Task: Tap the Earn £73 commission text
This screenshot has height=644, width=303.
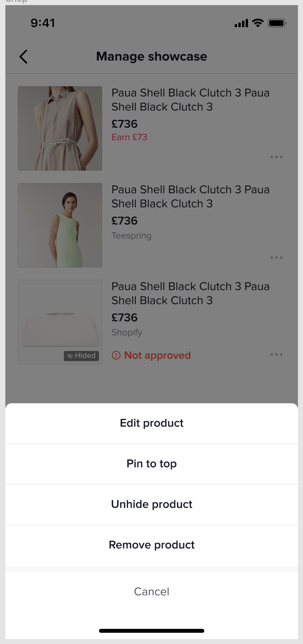Action: click(129, 137)
